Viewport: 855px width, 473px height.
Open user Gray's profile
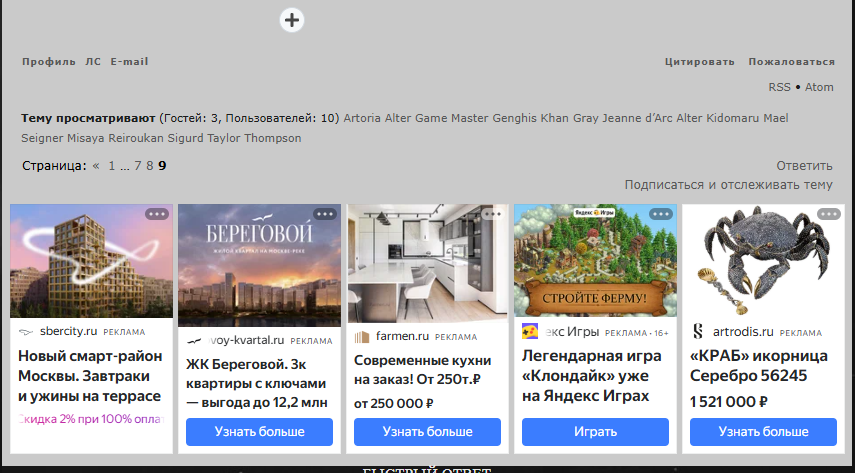point(586,118)
